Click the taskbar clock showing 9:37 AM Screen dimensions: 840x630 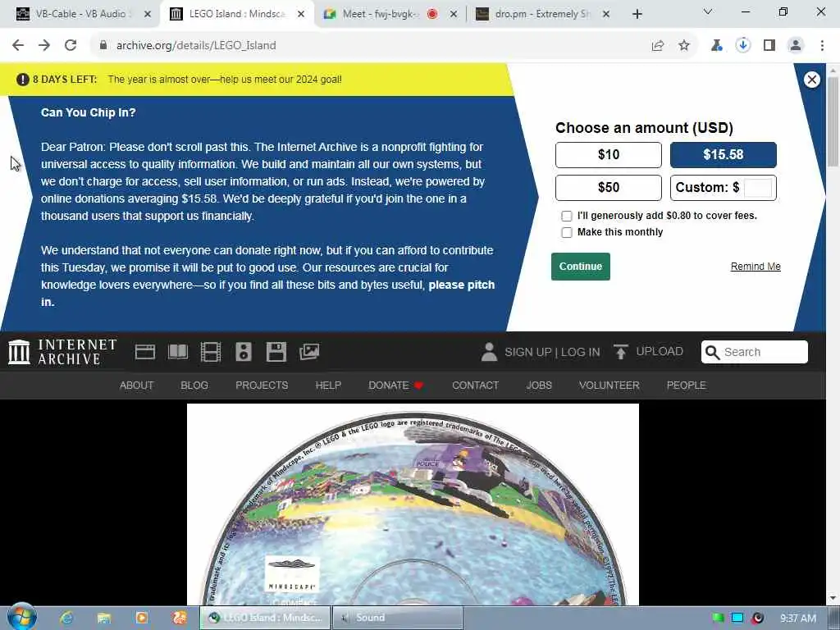797,618
